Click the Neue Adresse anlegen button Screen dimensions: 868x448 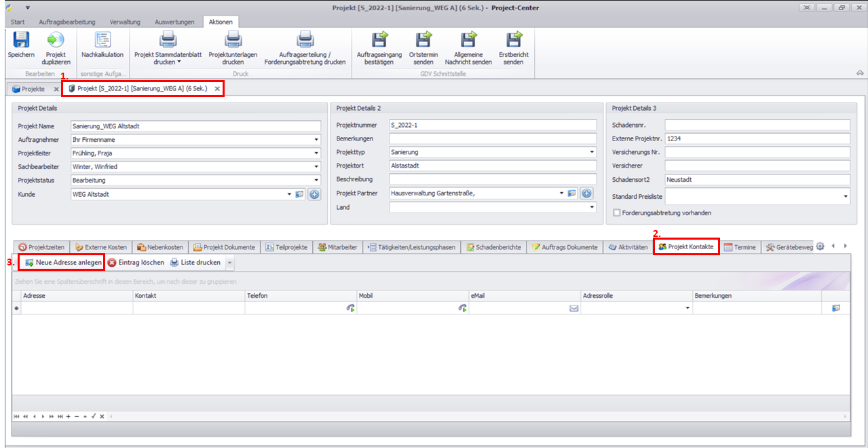coord(62,262)
